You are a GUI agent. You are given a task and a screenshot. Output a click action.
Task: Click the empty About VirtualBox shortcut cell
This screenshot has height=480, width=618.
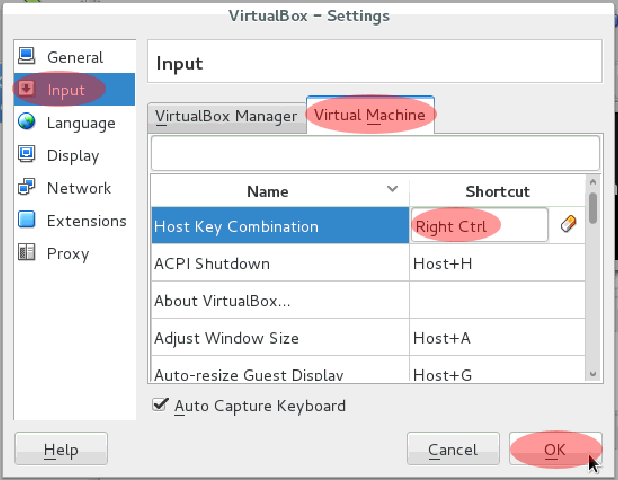click(x=497, y=300)
